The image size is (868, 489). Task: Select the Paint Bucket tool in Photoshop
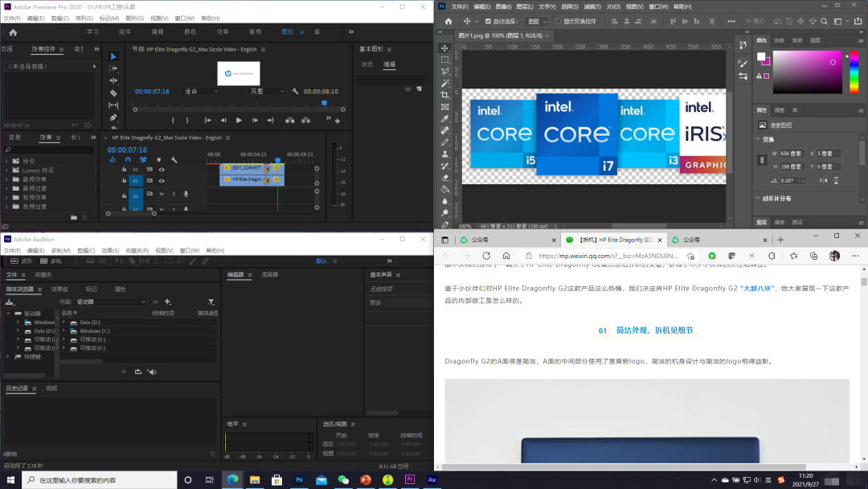(x=445, y=189)
